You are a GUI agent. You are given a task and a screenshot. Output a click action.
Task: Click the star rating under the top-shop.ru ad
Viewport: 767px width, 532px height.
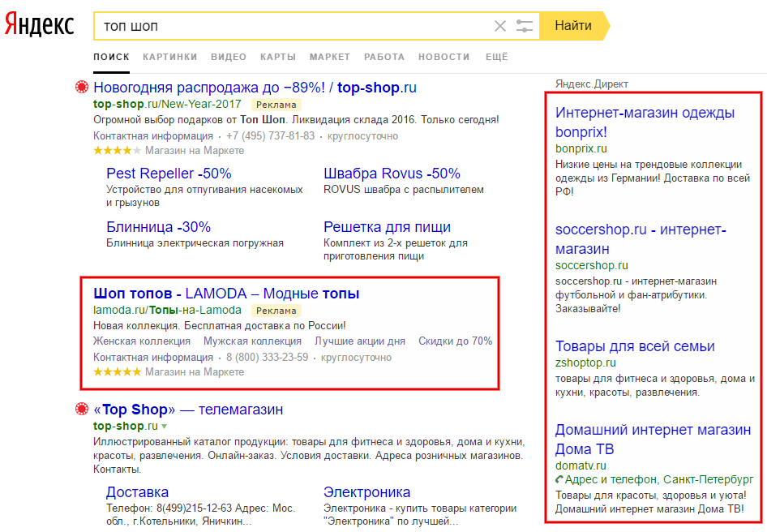(118, 151)
